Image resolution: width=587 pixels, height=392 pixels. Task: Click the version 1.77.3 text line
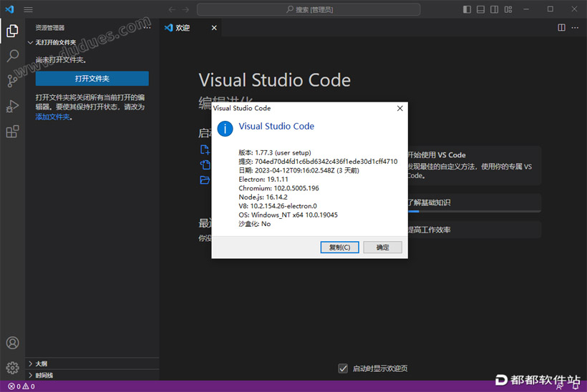(275, 152)
